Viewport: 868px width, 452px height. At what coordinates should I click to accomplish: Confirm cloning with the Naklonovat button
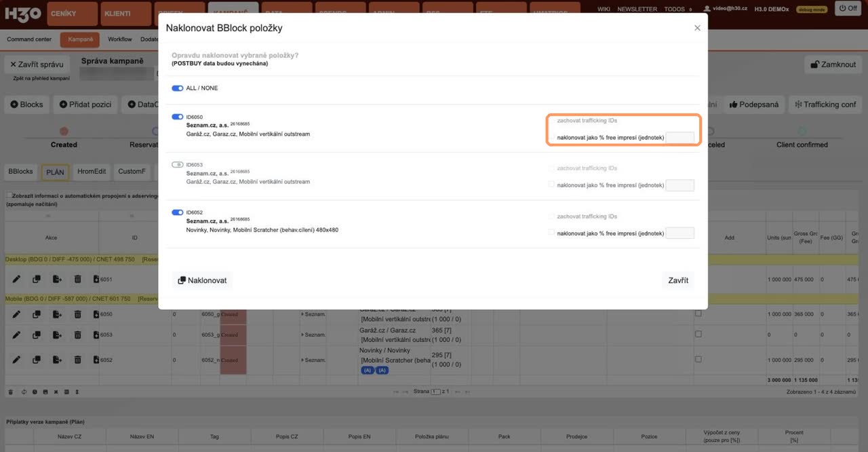(x=202, y=280)
